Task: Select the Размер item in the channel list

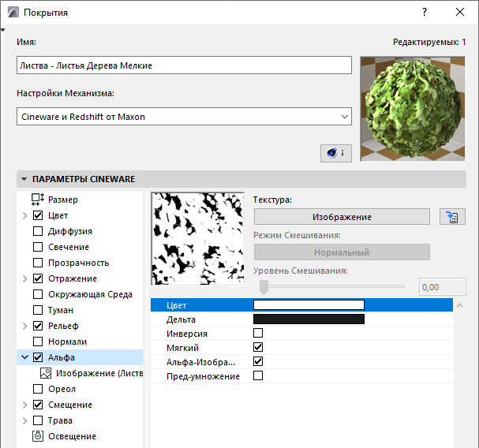Action: pos(63,200)
